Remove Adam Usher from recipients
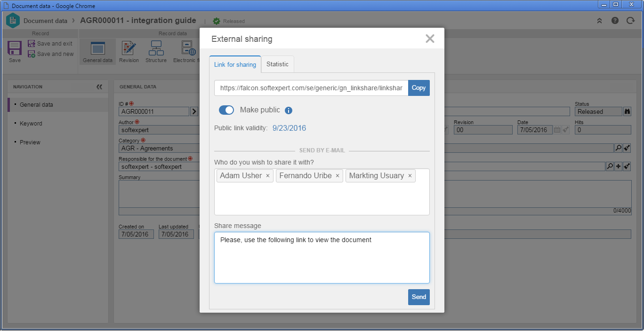Screen dimensions: 644x331 (x=268, y=176)
